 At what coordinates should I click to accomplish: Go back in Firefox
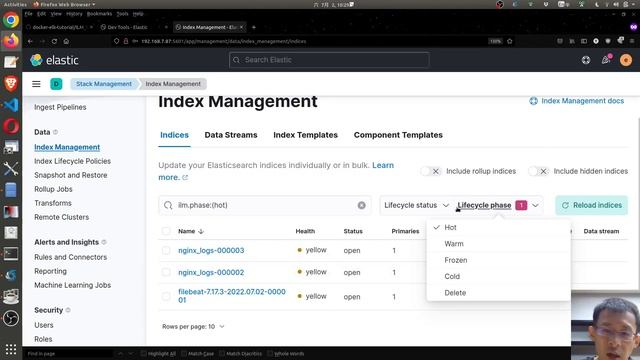(x=30, y=41)
